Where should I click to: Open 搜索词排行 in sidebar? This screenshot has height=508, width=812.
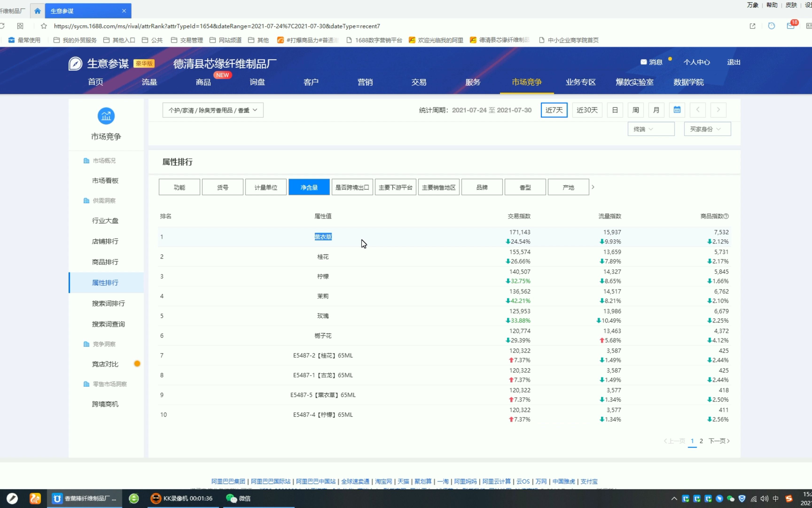(x=108, y=303)
